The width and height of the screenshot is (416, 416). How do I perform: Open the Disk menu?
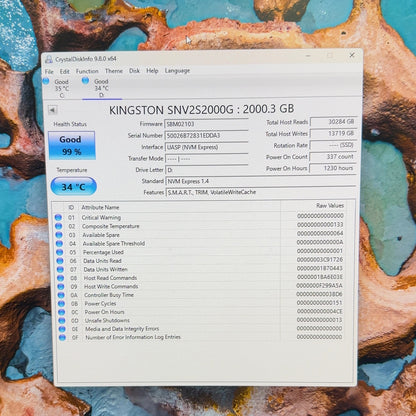pos(134,71)
